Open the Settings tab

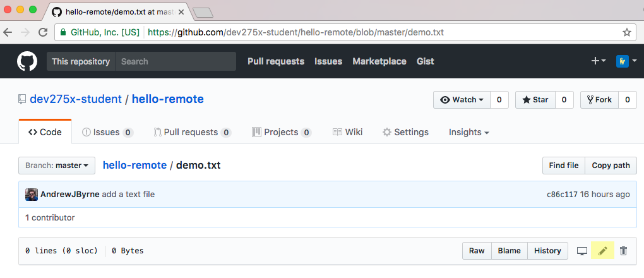tap(406, 132)
